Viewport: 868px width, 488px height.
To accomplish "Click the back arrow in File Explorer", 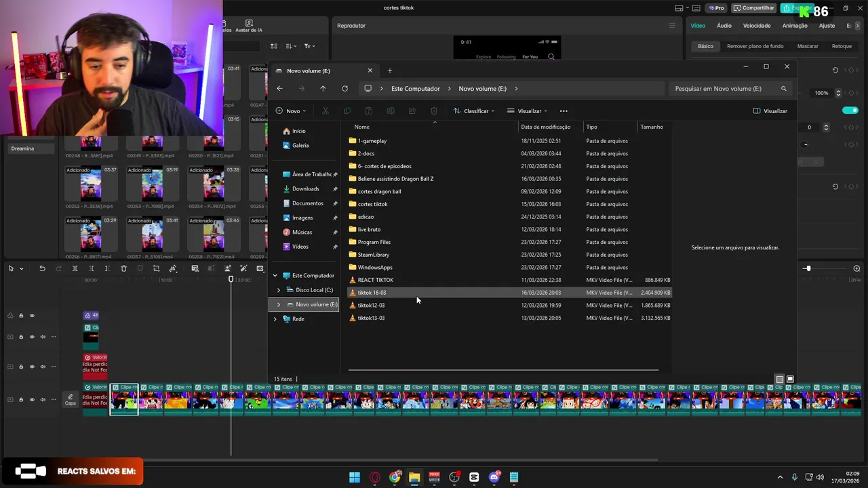I will tap(279, 88).
